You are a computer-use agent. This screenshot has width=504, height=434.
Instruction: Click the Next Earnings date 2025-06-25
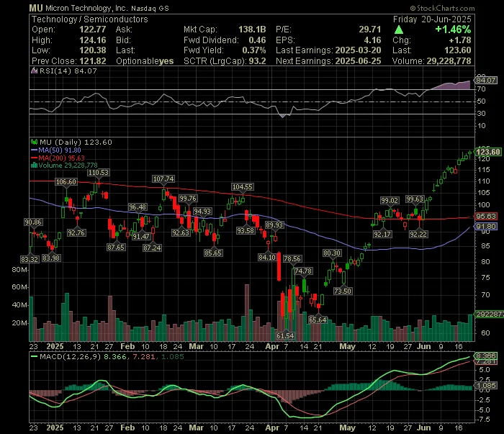tap(358, 61)
